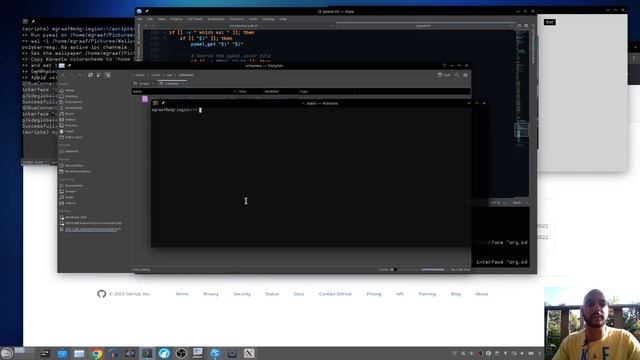This screenshot has width=640, height=360.
Task: Open Desktop in Dolphin's Places sidebar
Action: (71, 96)
